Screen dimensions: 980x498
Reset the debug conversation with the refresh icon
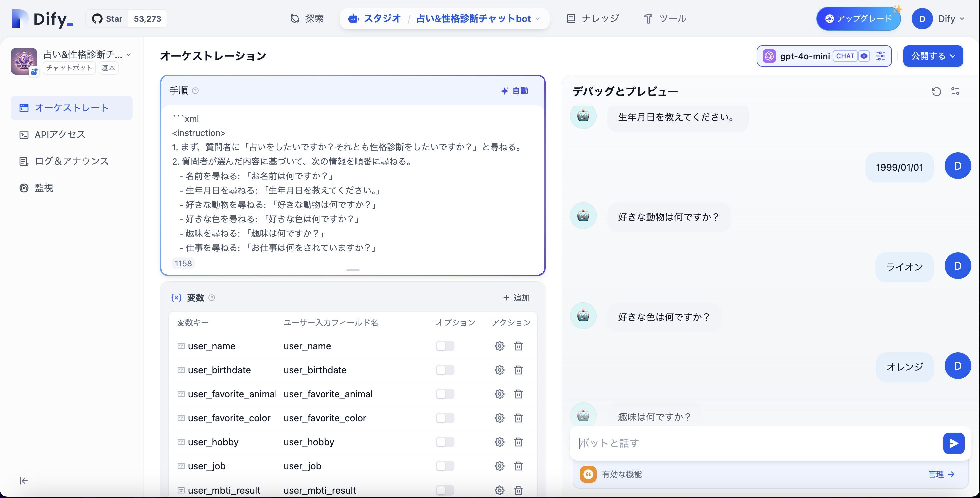936,91
